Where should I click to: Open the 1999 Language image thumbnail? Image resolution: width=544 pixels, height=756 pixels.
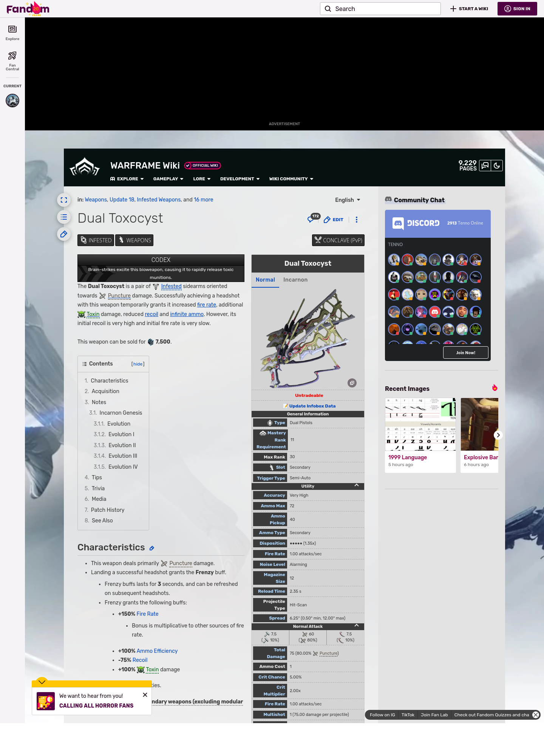420,424
